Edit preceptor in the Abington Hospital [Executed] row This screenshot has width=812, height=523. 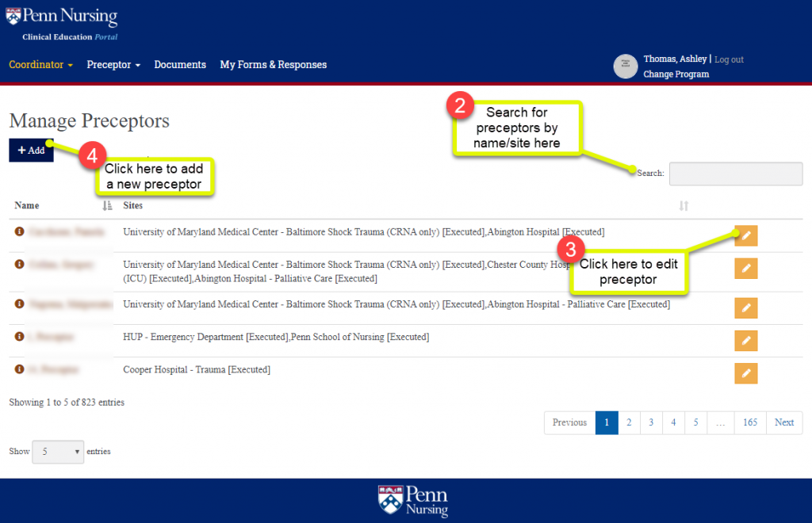[x=745, y=236]
